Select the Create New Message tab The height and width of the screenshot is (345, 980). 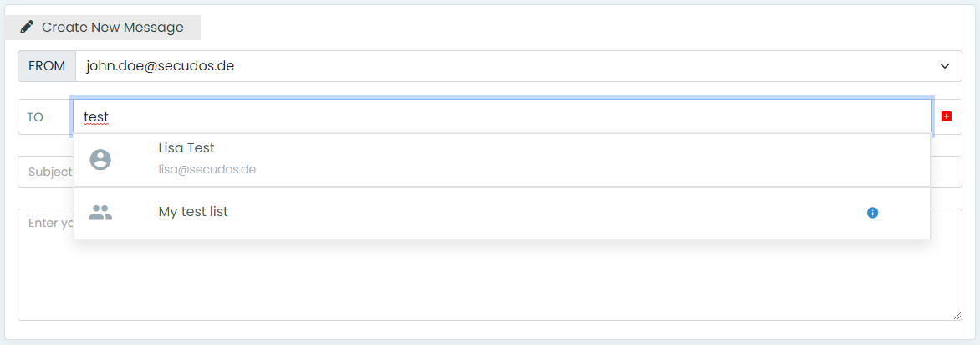112,28
